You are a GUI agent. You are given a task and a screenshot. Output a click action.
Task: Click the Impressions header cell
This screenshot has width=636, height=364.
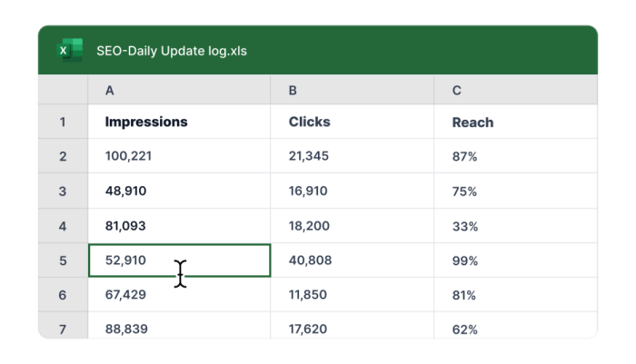(x=179, y=122)
